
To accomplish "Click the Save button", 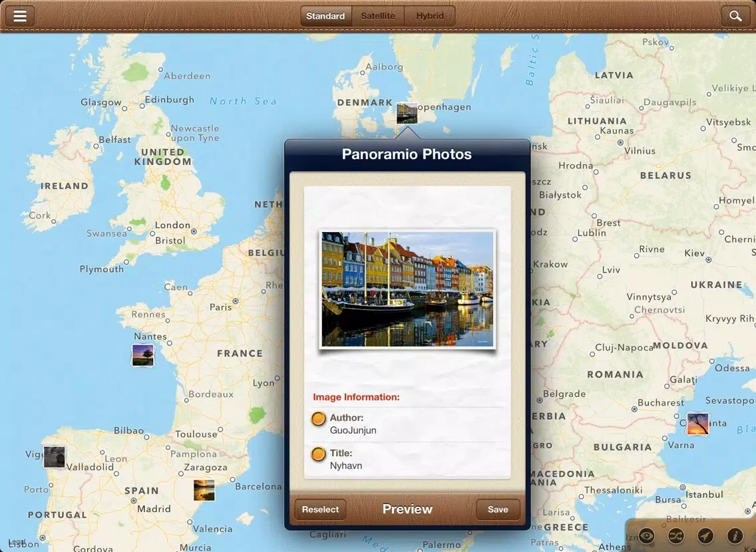I will point(498,509).
